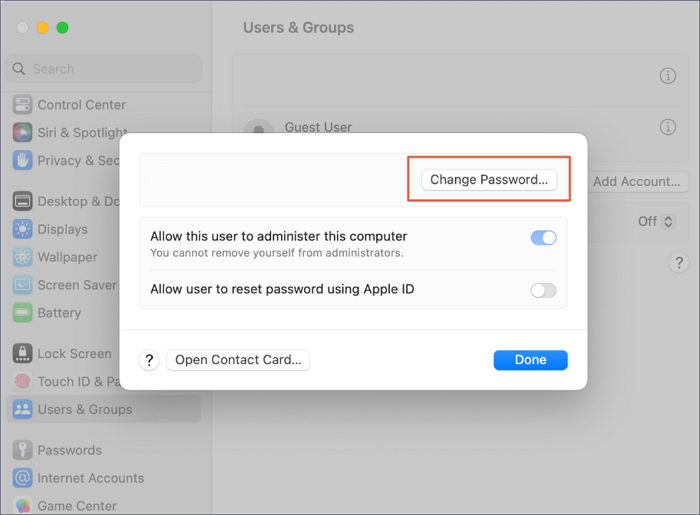The image size is (700, 515).
Task: Click the dialog help question mark
Action: pos(149,360)
